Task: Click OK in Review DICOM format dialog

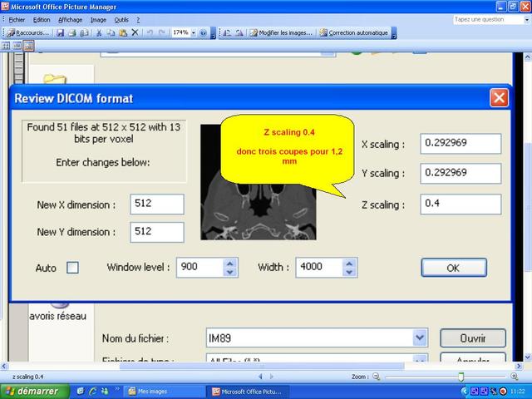Action: (x=454, y=268)
